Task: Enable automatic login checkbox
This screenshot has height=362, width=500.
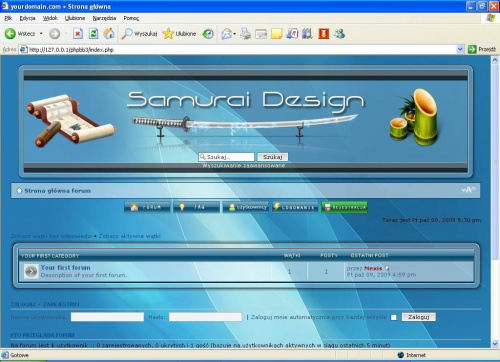Action: click(x=394, y=317)
